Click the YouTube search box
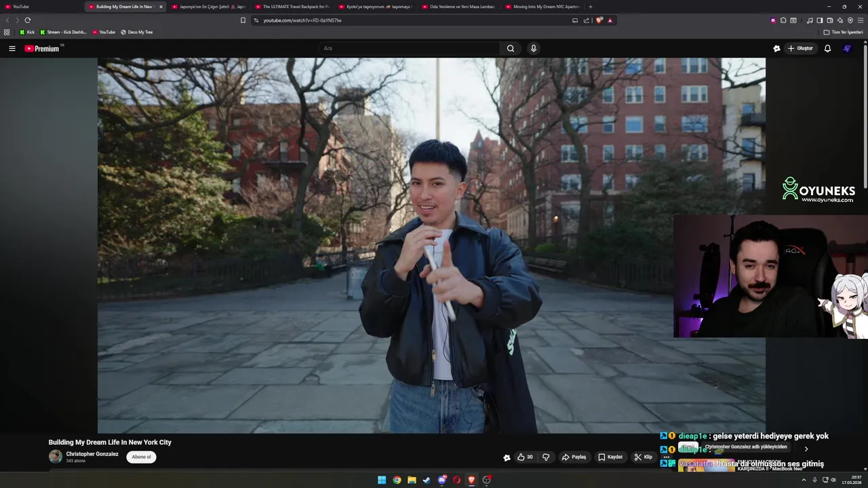Screen dimensions: 868x488 click(x=410, y=48)
